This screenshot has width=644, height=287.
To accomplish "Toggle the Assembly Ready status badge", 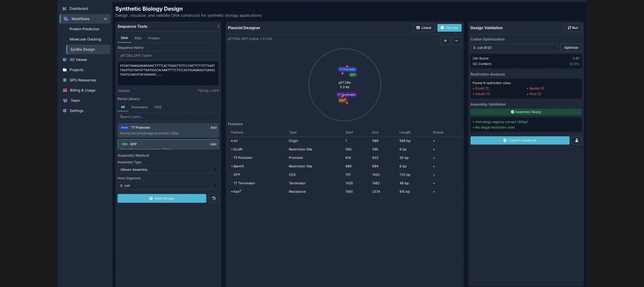I will [526, 112].
